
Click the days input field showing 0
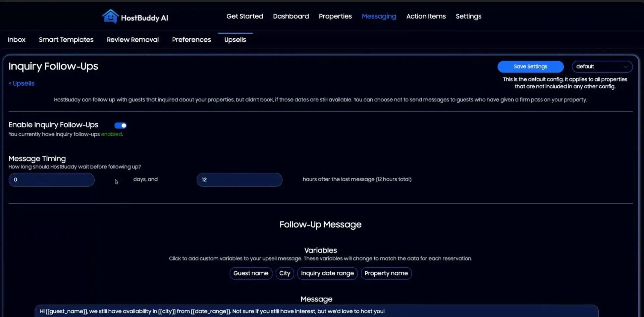(51, 180)
